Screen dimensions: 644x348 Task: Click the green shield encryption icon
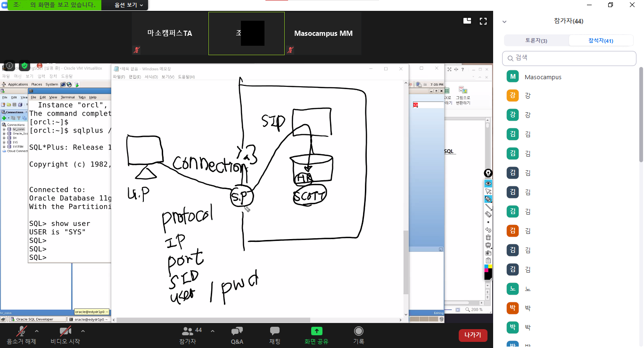[25, 66]
